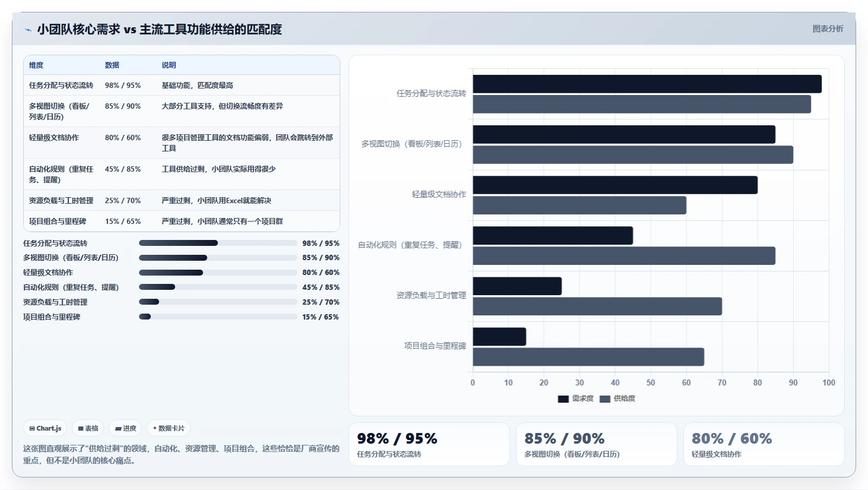Toggle the 需求度 legend item in the chart
The width and height of the screenshot is (868, 490).
[x=575, y=399]
